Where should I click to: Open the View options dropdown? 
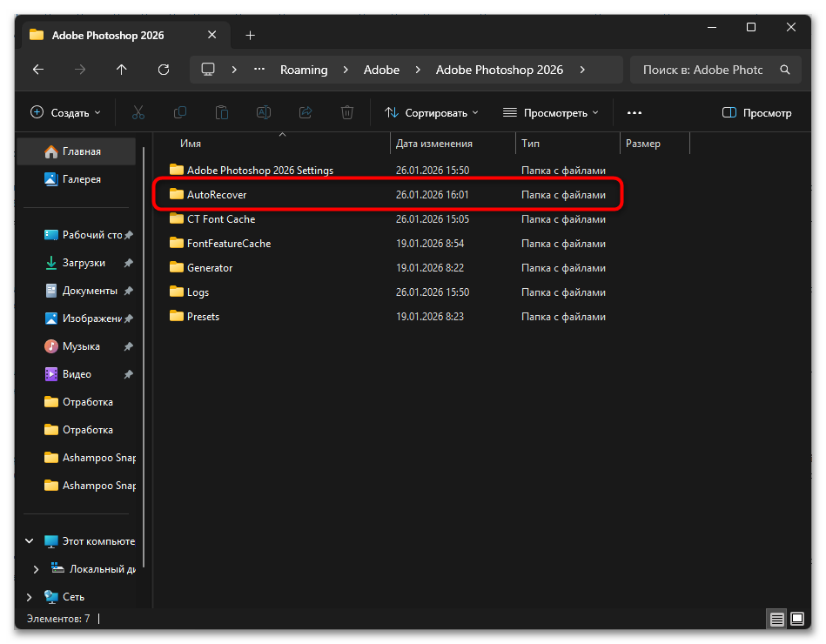click(x=551, y=112)
